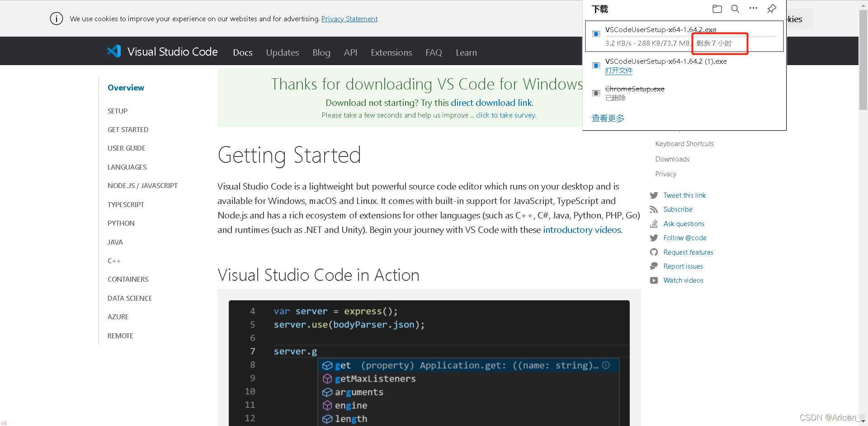Click 查看更多 to see more downloads
868x426 pixels.
608,118
